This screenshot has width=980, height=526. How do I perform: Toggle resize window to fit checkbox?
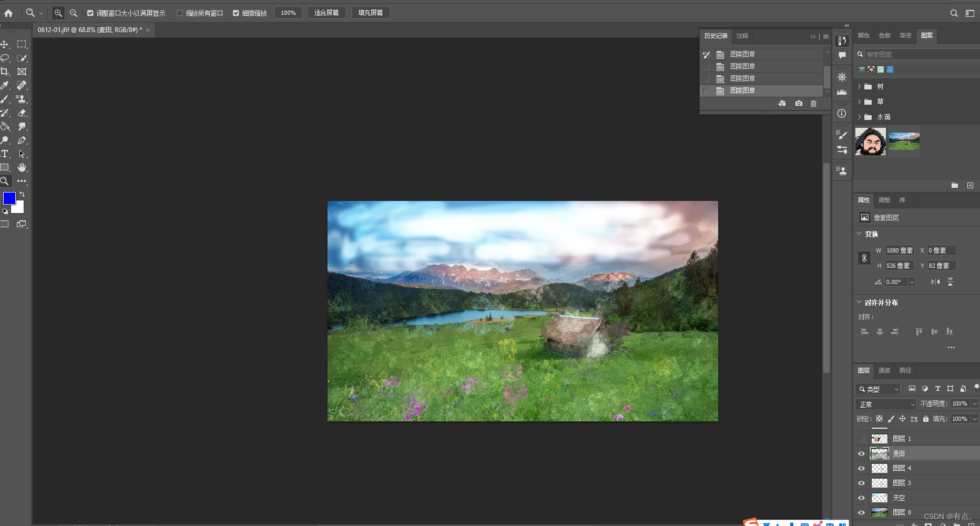(90, 13)
